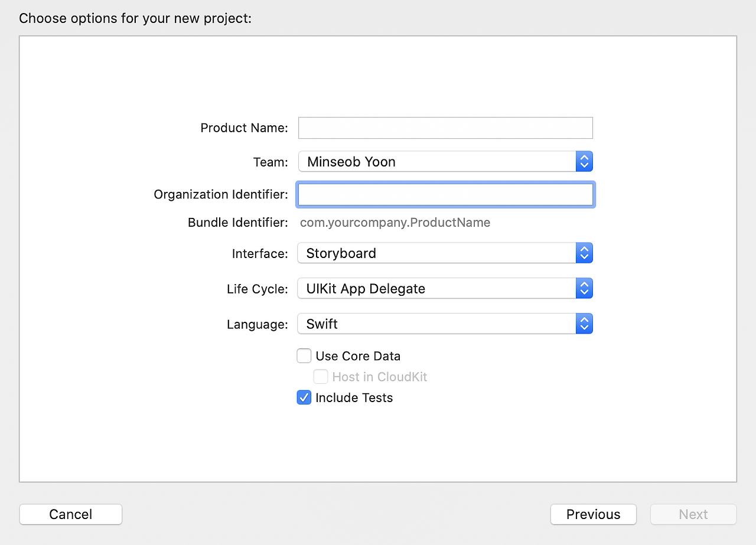
Task: Click the blue arrows beside Storyboard
Action: [584, 253]
